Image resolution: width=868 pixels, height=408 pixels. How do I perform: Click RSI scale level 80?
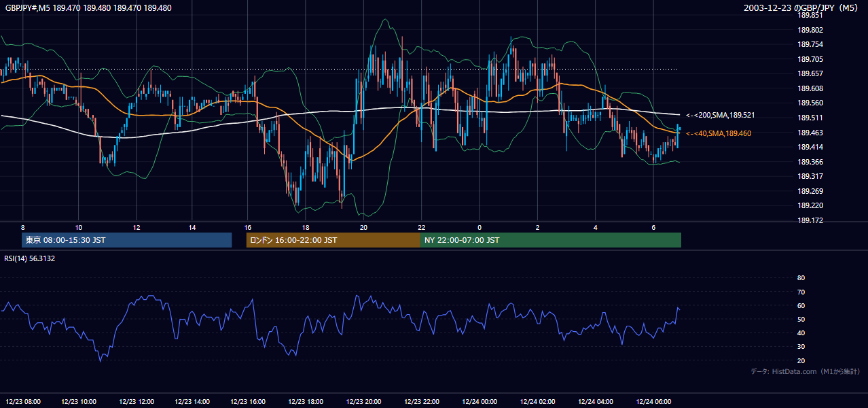click(801, 278)
